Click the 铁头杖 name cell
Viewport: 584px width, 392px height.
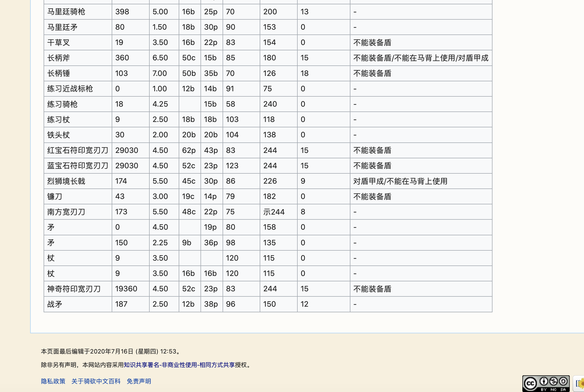coord(78,135)
